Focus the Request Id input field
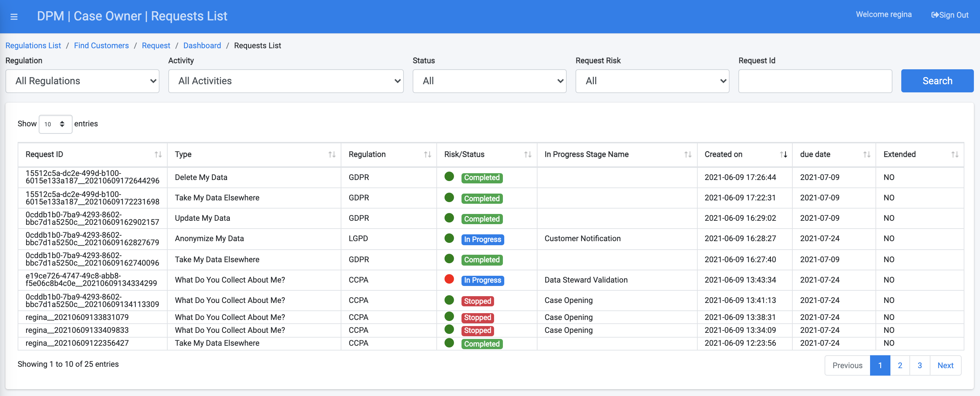980x396 pixels. coord(815,81)
